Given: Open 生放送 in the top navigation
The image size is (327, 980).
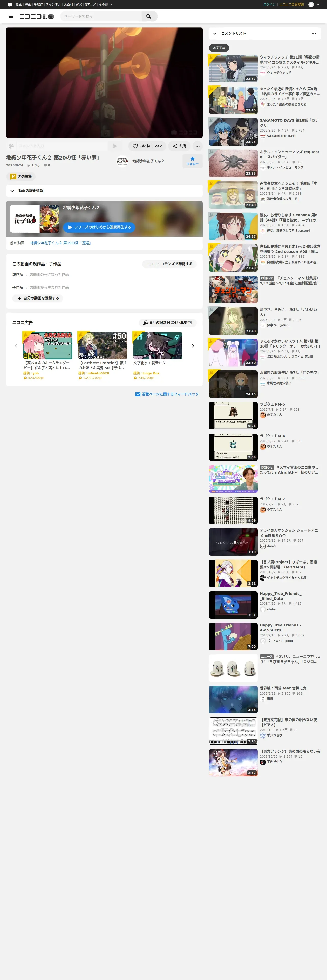Looking at the screenshot, I should click(x=38, y=5).
